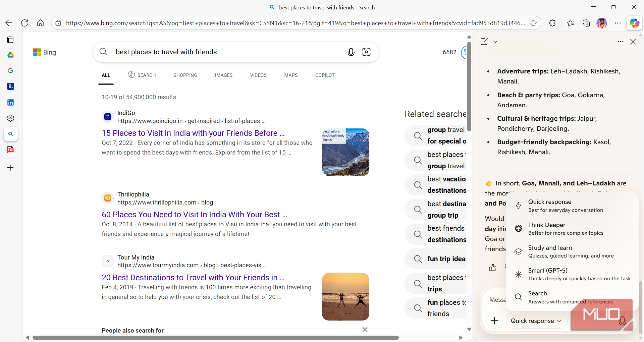Open 15 Places to Visit in India link

[x=193, y=133]
